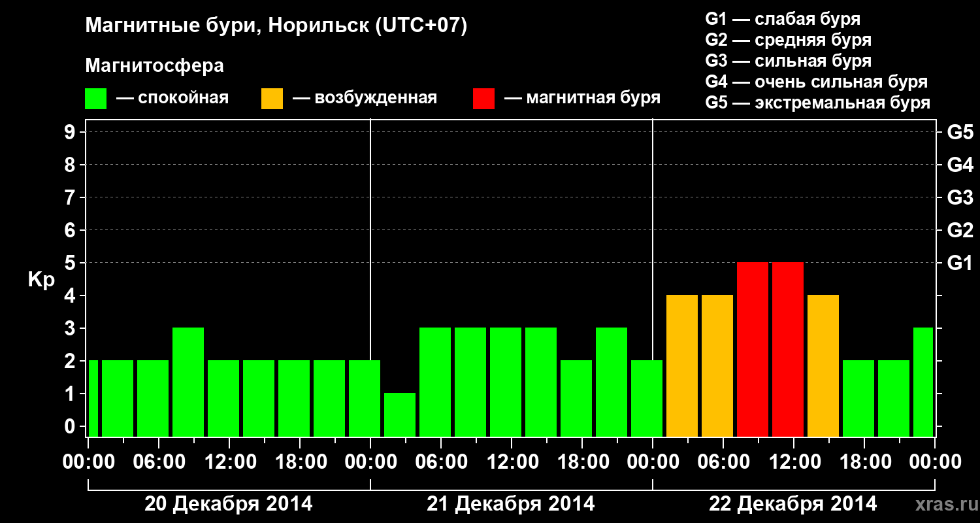Screen dimensions: 980x523
Task: Click the '12:00' time label under 22 December
Action: tap(794, 462)
